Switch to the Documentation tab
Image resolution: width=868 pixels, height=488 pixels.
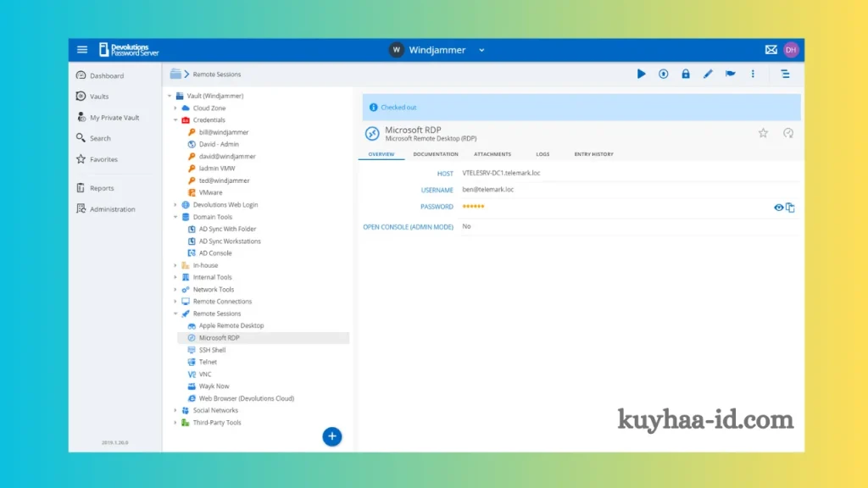pos(436,154)
